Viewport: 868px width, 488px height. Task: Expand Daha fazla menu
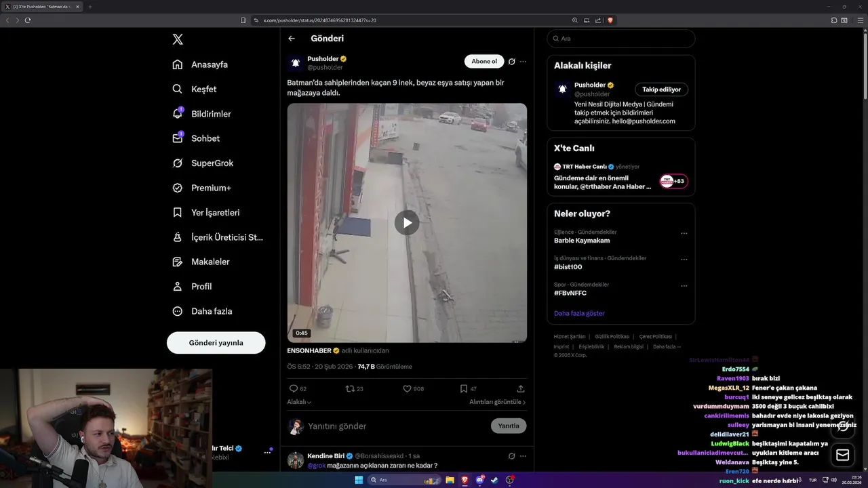tap(202, 311)
